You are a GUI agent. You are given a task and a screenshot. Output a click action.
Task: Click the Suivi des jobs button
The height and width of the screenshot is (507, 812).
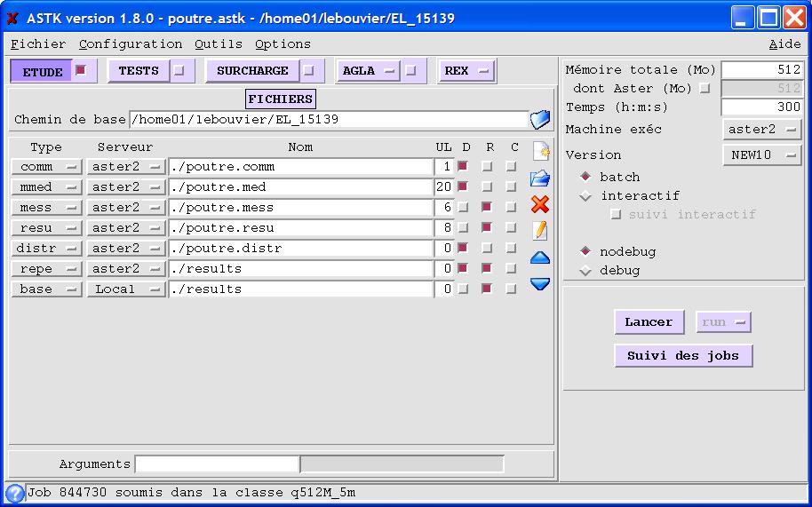(683, 356)
